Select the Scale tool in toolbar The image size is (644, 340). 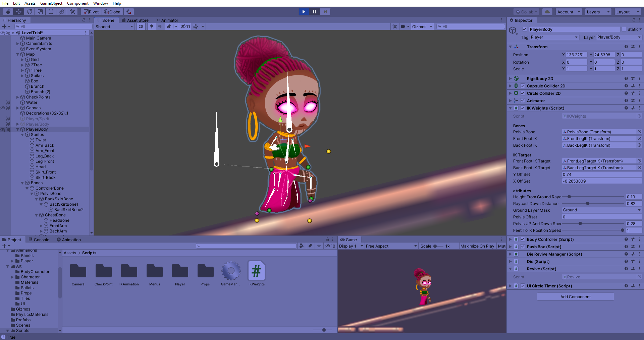tap(40, 12)
